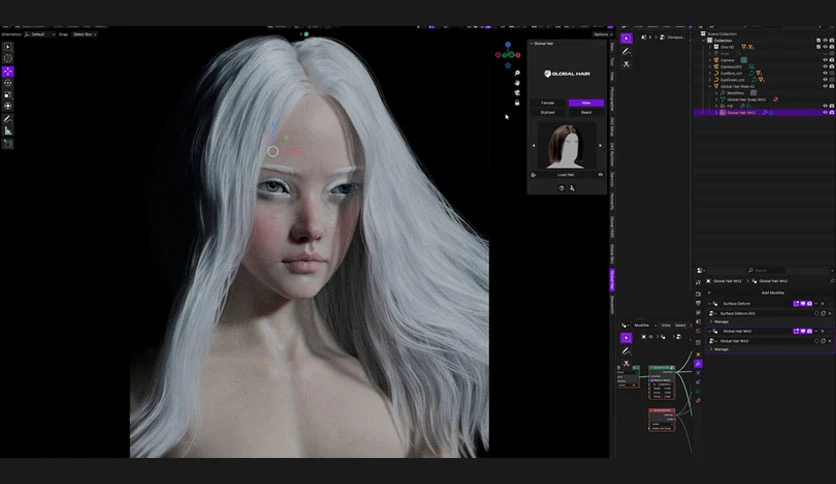Screen dimensions: 836x484
Task: Click the viewport zoom magnifier gizmo
Action: tap(517, 73)
